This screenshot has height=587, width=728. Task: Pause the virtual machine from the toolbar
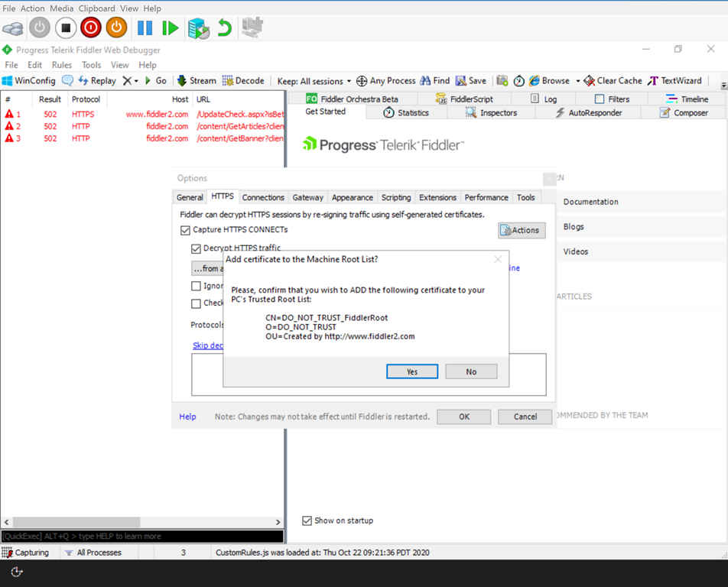[x=143, y=28]
